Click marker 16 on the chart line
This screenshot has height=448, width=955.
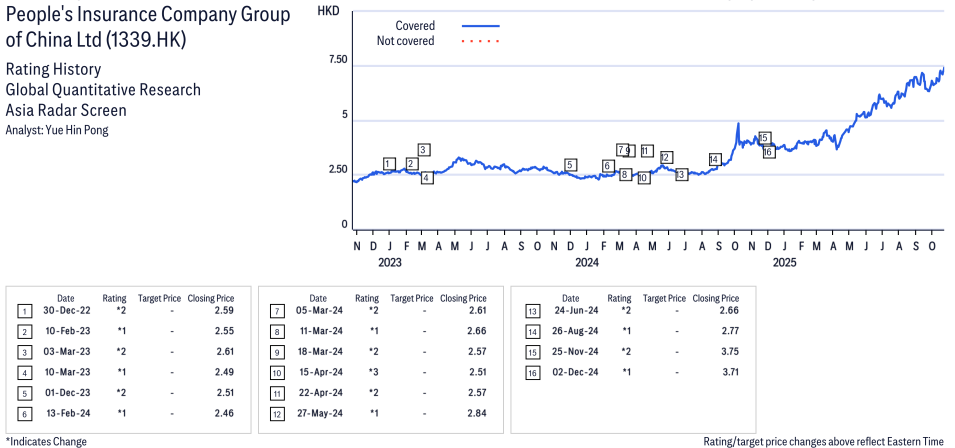click(x=768, y=152)
